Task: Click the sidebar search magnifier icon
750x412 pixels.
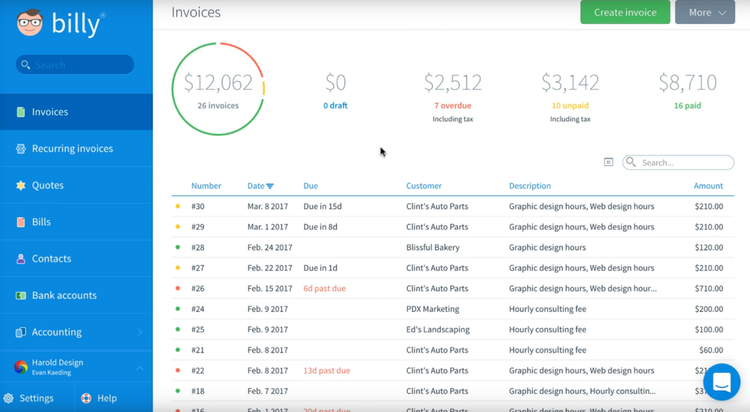Action: pyautogui.click(x=26, y=65)
